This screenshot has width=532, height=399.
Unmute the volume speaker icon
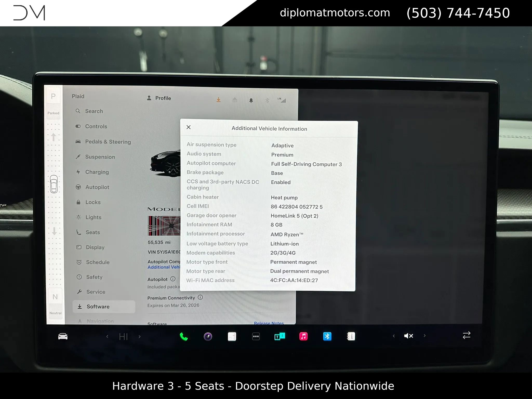tap(408, 336)
